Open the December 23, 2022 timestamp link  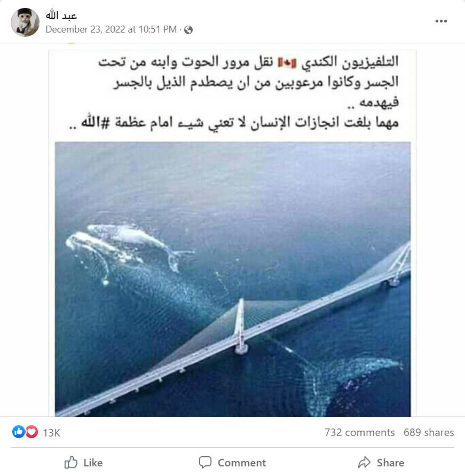click(x=111, y=29)
